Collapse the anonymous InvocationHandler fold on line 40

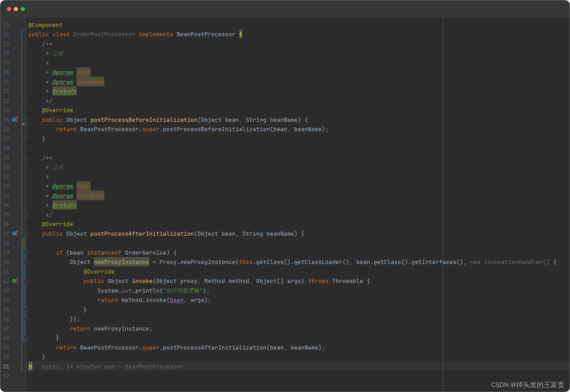26,262
